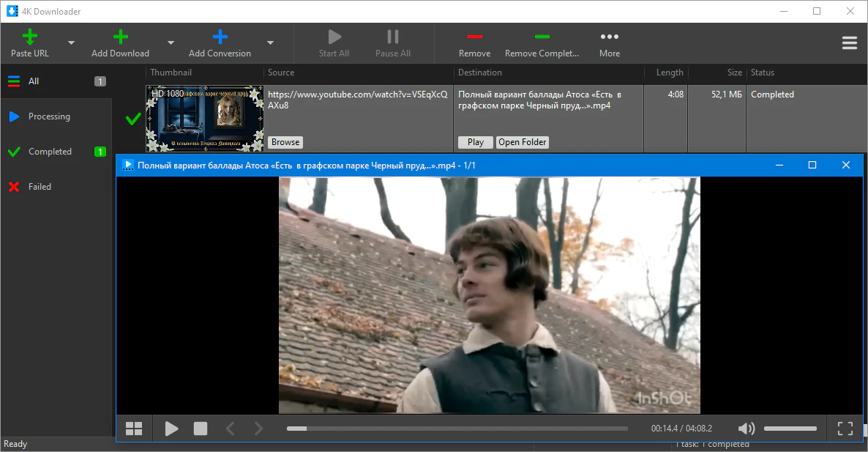
Task: Select the Processing filter in sidebar
Action: (56, 116)
